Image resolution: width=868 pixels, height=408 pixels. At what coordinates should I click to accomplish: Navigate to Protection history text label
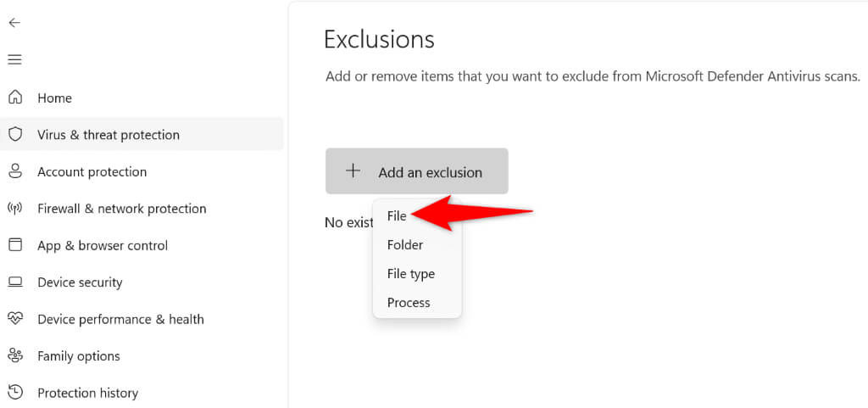87,393
